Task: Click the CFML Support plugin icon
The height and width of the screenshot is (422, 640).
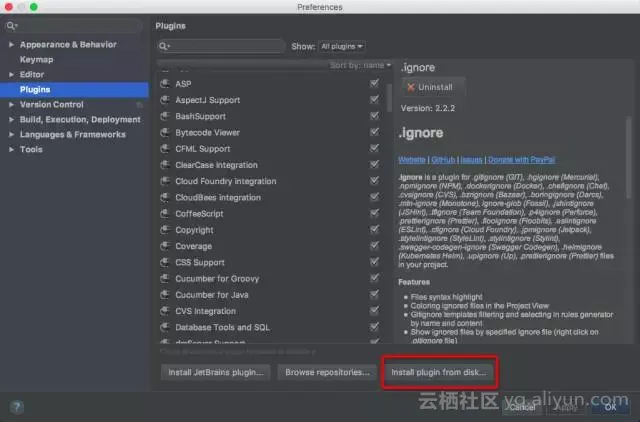Action: pyautogui.click(x=165, y=149)
